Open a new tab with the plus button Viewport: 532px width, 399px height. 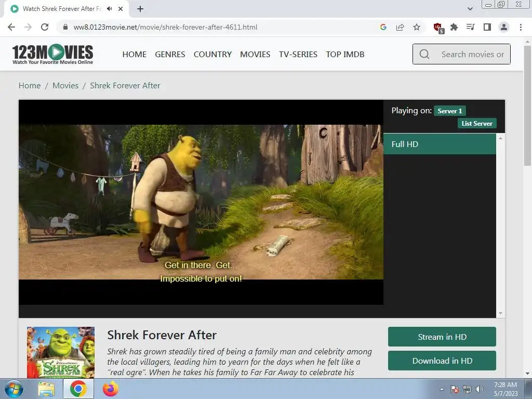click(140, 9)
